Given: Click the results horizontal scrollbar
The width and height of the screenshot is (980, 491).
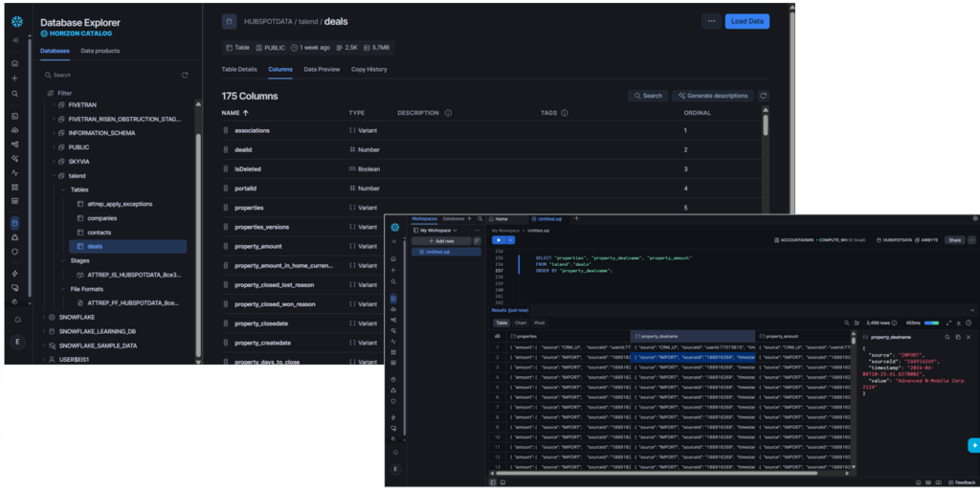Looking at the screenshot, I should [x=657, y=474].
